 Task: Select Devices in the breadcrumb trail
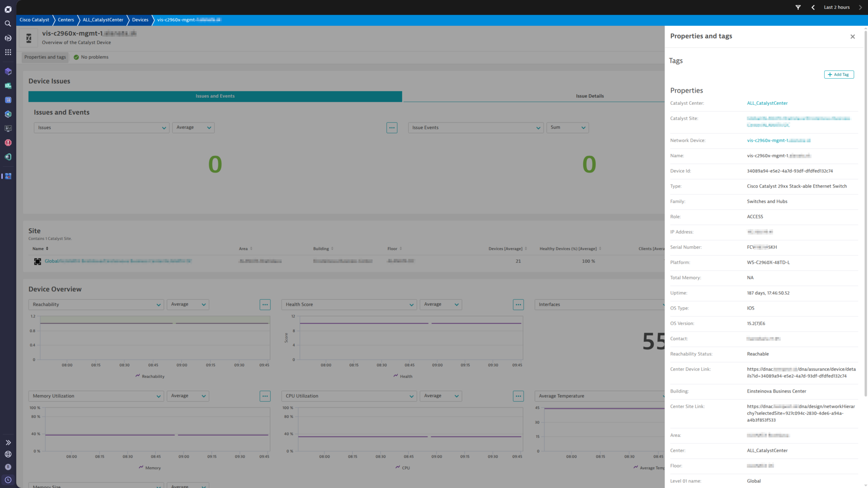pos(140,20)
